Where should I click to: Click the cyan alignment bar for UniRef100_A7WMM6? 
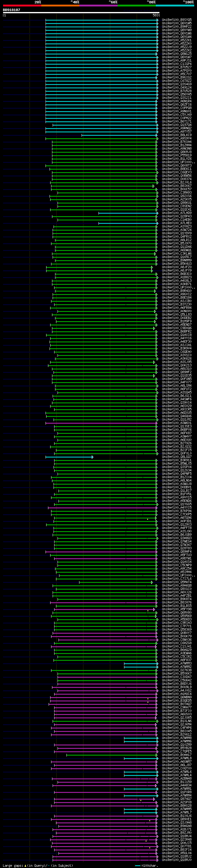(x=141, y=741)
